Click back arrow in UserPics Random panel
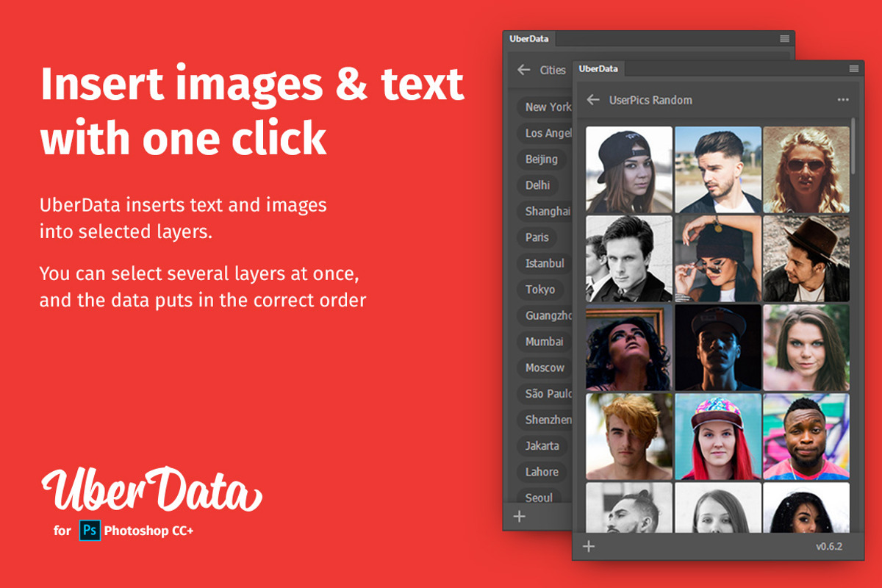Viewport: 882px width, 588px height. click(593, 100)
